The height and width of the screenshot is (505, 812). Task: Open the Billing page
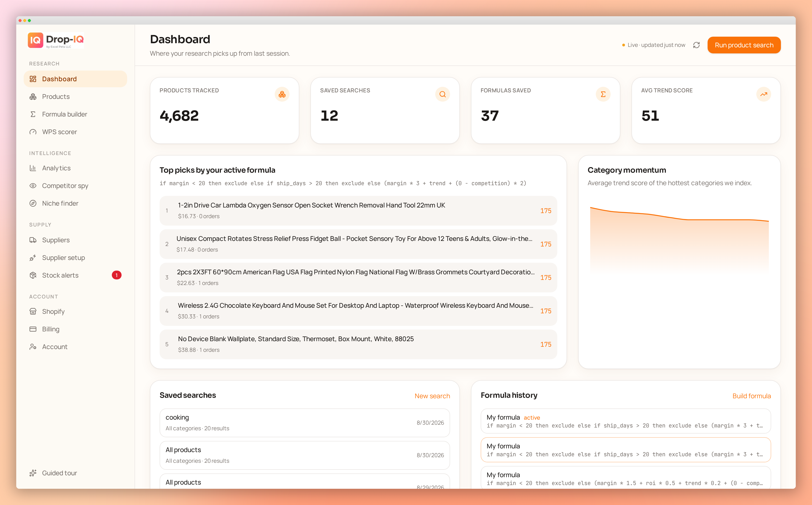(x=75, y=329)
